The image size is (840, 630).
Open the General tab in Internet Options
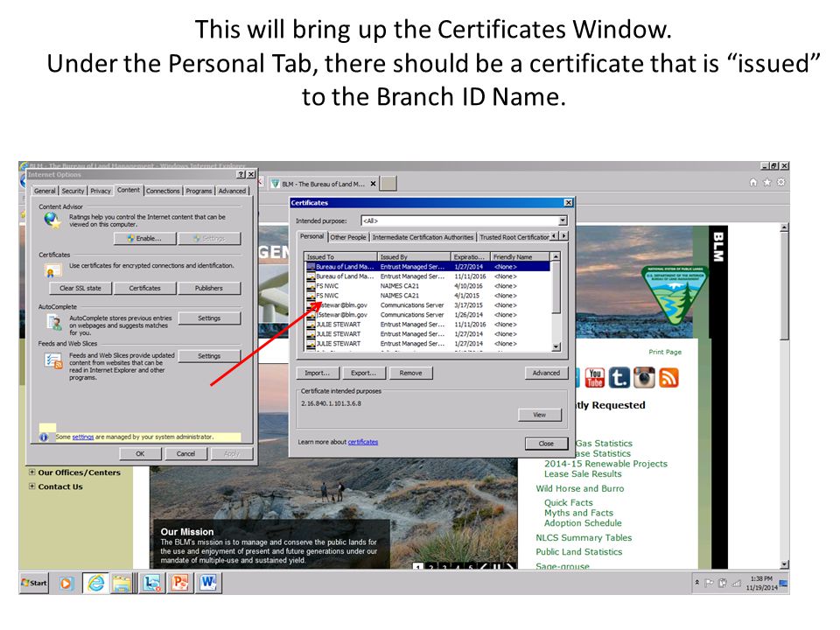[45, 191]
